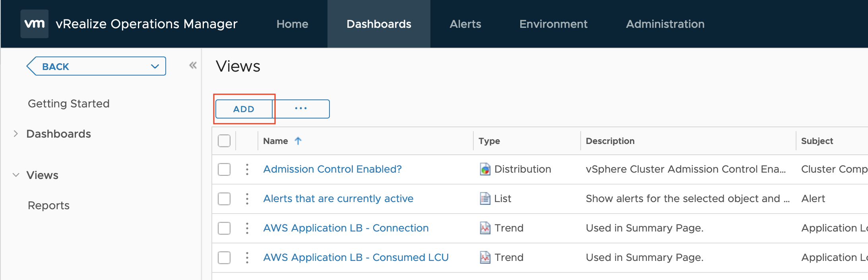868x280 pixels.
Task: Go to the Home tab
Action: pyautogui.click(x=293, y=24)
